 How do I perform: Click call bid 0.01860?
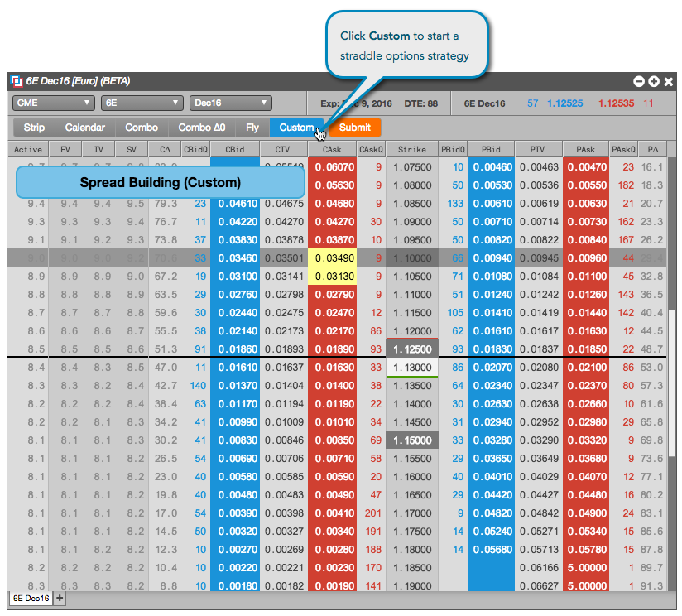coord(235,349)
